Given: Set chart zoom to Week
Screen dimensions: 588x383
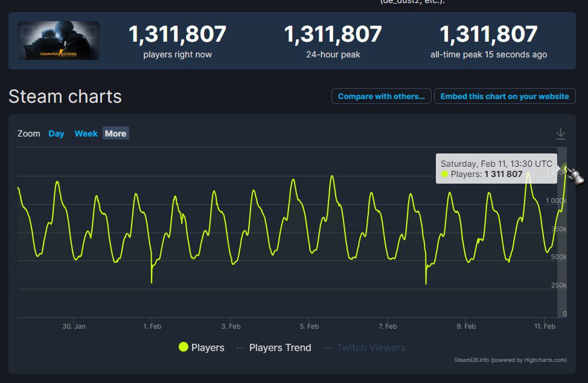Looking at the screenshot, I should pyautogui.click(x=86, y=134).
